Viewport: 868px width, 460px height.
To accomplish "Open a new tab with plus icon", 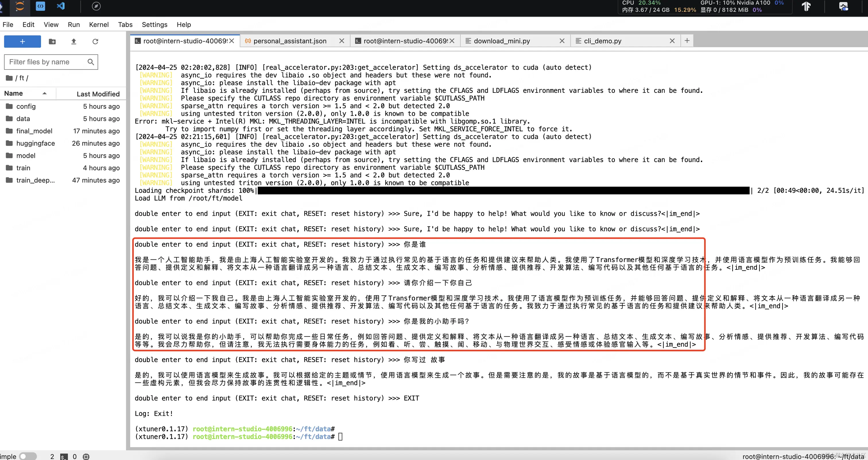I will [x=687, y=41].
